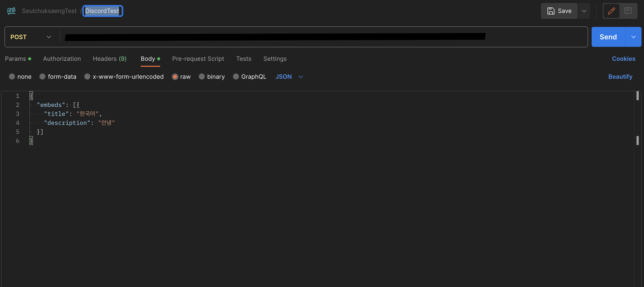Image resolution: width=644 pixels, height=287 pixels.
Task: Open the Headers (9) tab
Action: 109,59
